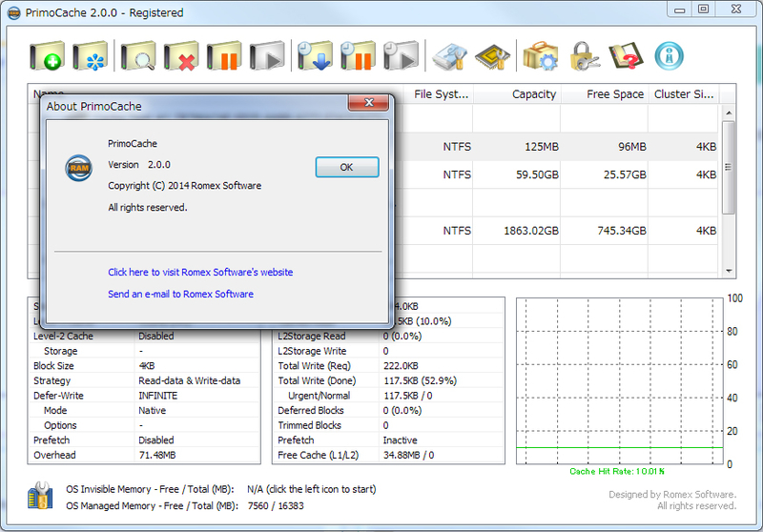Screen dimensions: 763x532
Task: Open the options toolbox gear icon
Action: [x=540, y=56]
